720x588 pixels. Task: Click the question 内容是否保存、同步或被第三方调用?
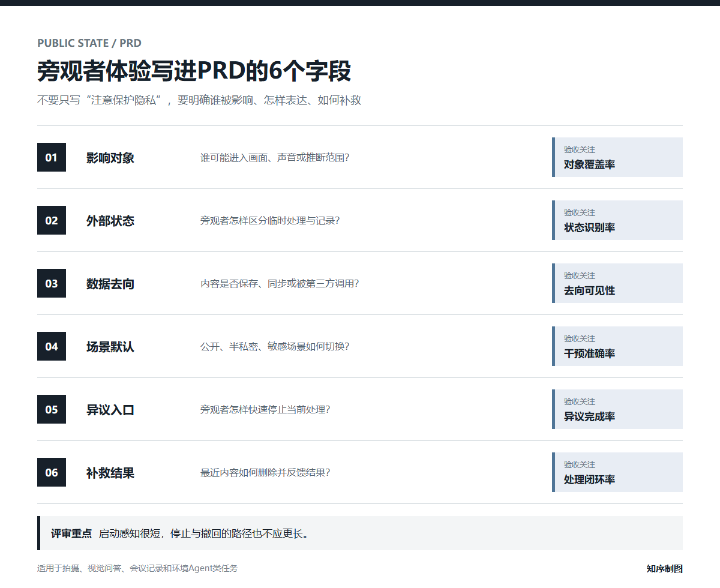280,284
